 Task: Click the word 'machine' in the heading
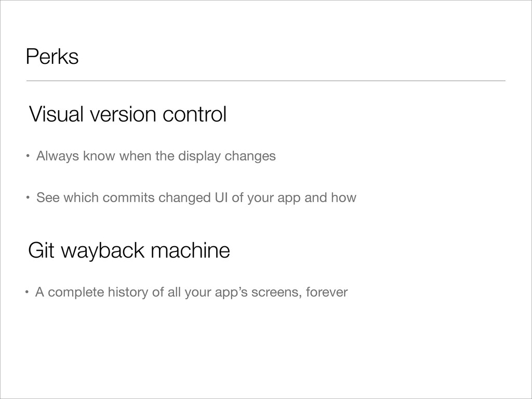tap(190, 250)
